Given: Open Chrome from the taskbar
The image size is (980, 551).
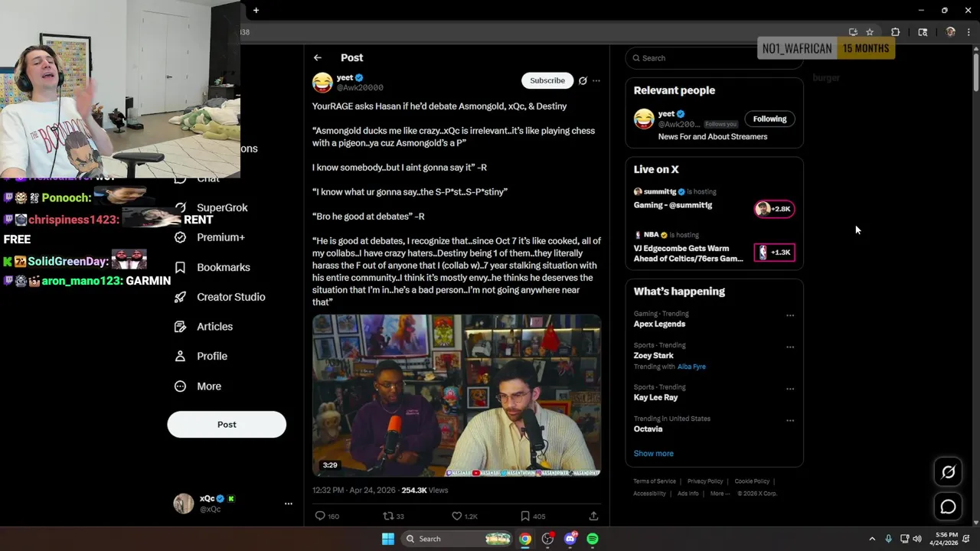Looking at the screenshot, I should click(524, 539).
